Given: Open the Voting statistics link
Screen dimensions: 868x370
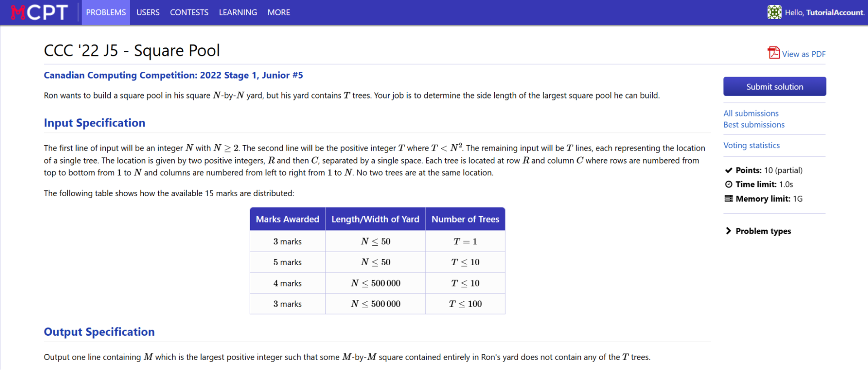Looking at the screenshot, I should click(752, 146).
